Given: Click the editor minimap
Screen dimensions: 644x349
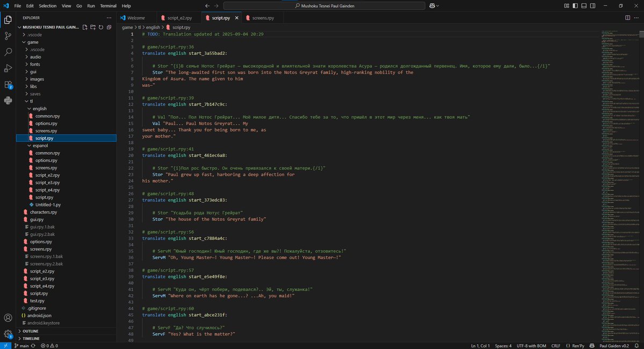Looking at the screenshot, I should coord(620,185).
